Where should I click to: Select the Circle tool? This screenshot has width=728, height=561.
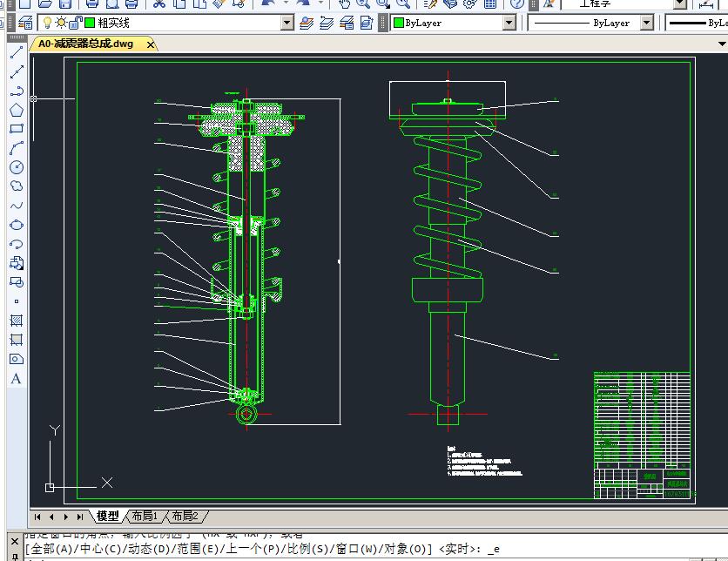pyautogui.click(x=16, y=167)
